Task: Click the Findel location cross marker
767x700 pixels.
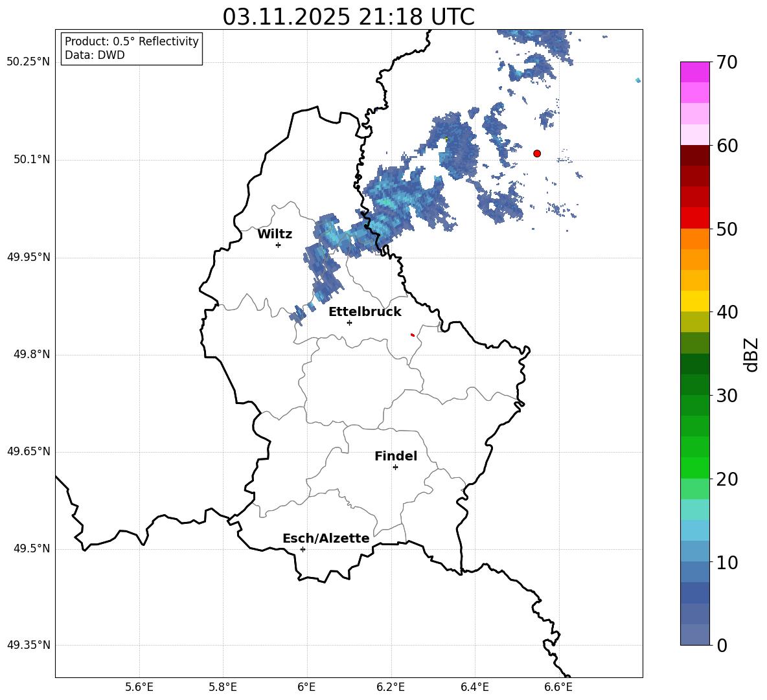Action: (395, 468)
